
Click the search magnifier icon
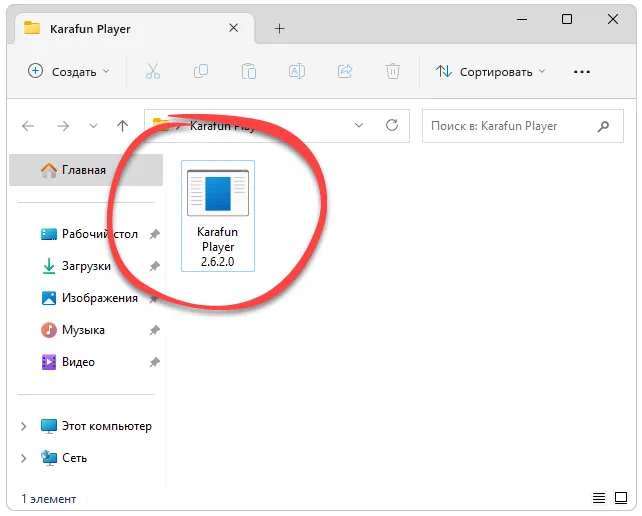coord(603,126)
